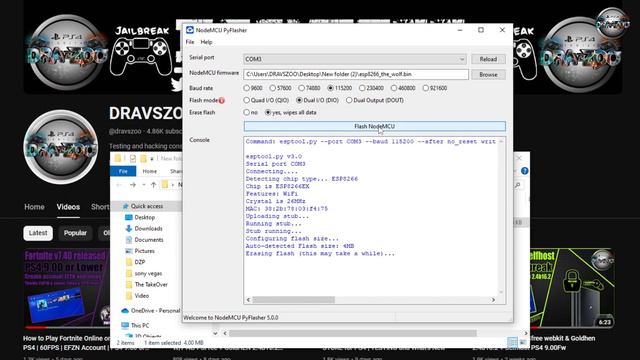
Task: Open the Serial port COM3 dropdown
Action: click(x=355, y=59)
